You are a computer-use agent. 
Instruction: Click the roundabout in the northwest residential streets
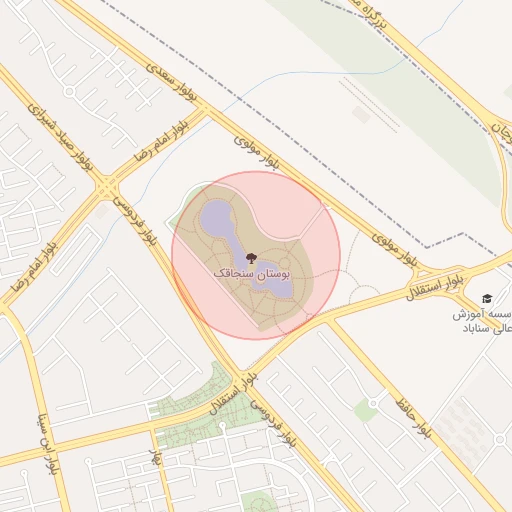click(69, 92)
